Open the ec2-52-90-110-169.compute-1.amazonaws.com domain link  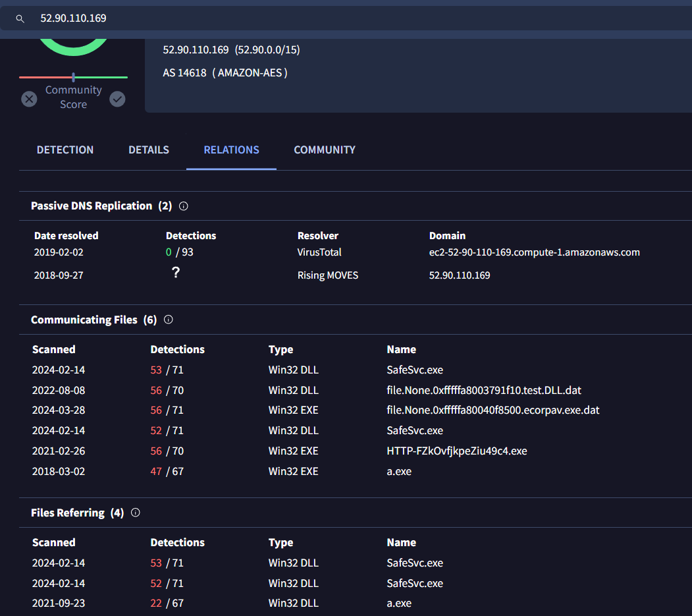534,252
